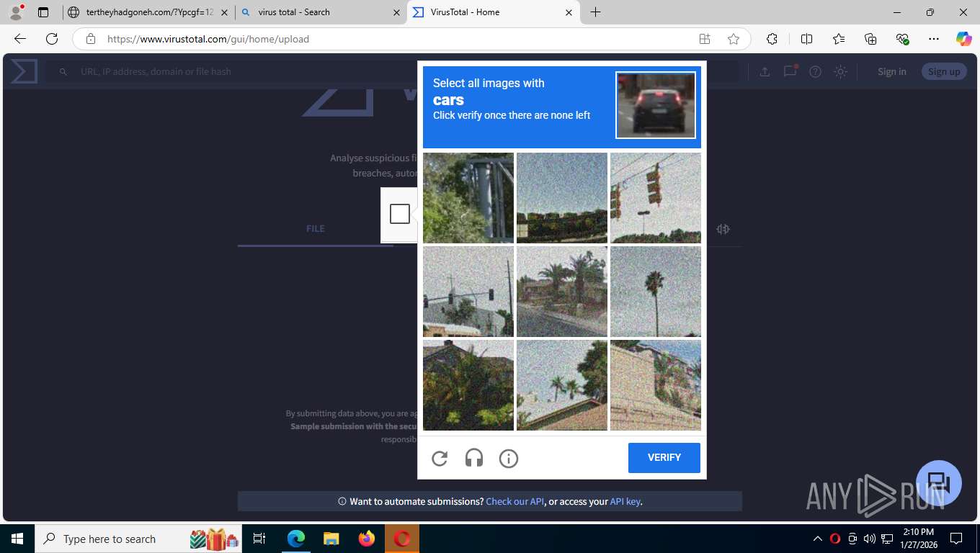980x553 pixels.
Task: Open the API key link
Action: 625,501
